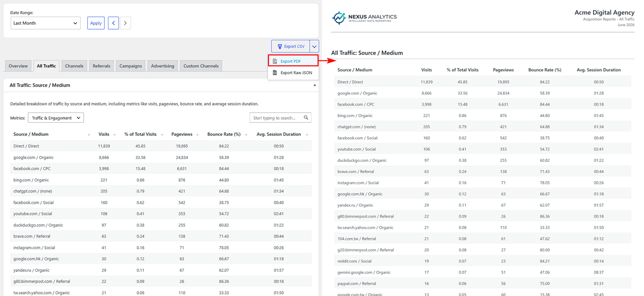The height and width of the screenshot is (296, 644).
Task: Open the Date Range dropdown showing Last Month
Action: tap(46, 23)
